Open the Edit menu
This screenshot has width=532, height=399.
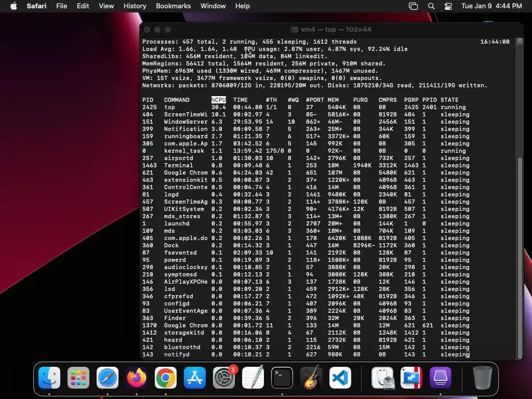[83, 6]
